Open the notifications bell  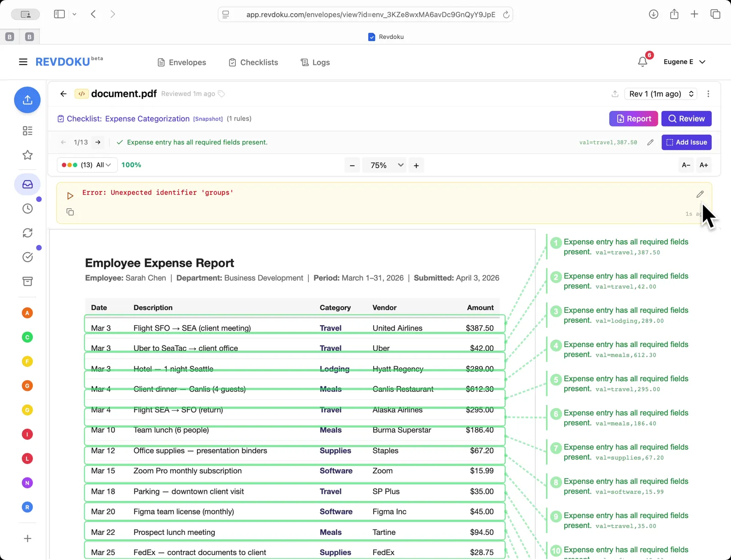(642, 62)
